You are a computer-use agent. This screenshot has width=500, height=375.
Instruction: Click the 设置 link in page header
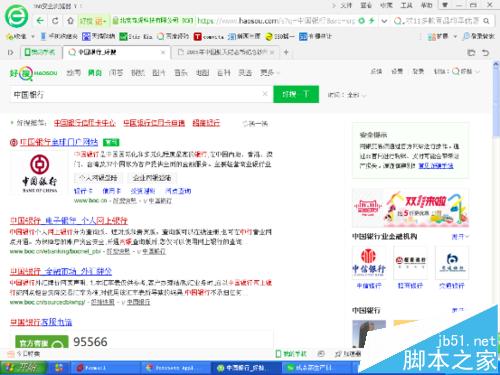397,71
